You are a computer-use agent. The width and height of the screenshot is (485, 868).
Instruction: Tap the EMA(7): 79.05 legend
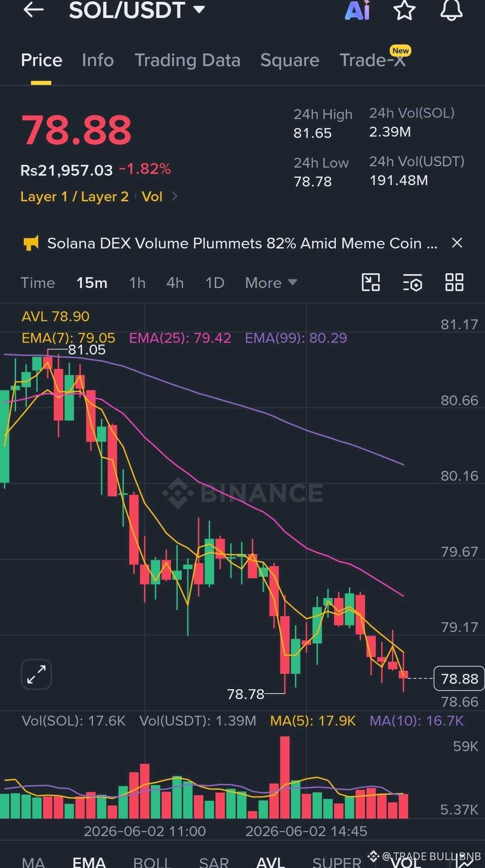68,338
